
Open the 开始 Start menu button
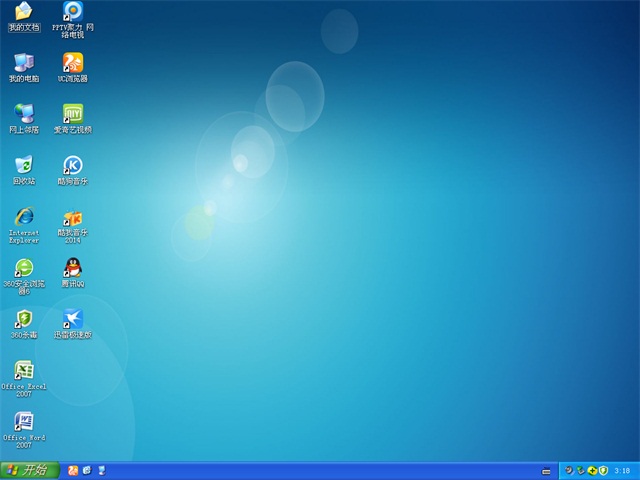tap(26, 470)
